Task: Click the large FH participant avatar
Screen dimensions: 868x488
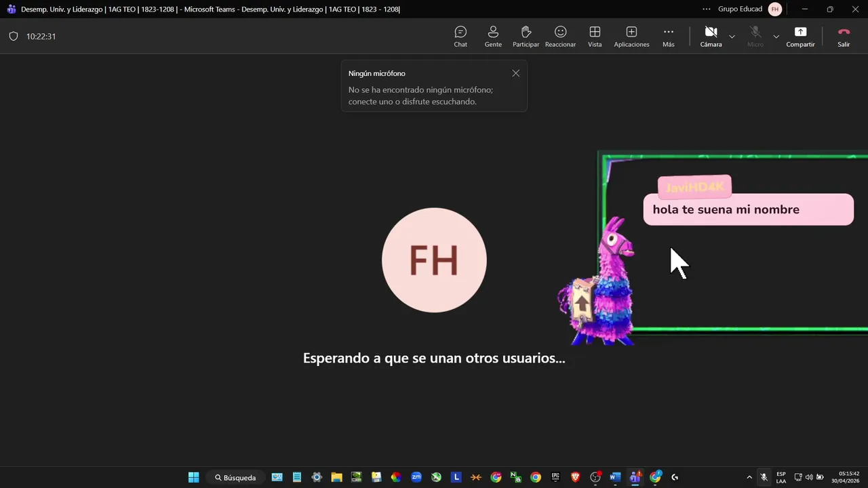Action: click(434, 260)
